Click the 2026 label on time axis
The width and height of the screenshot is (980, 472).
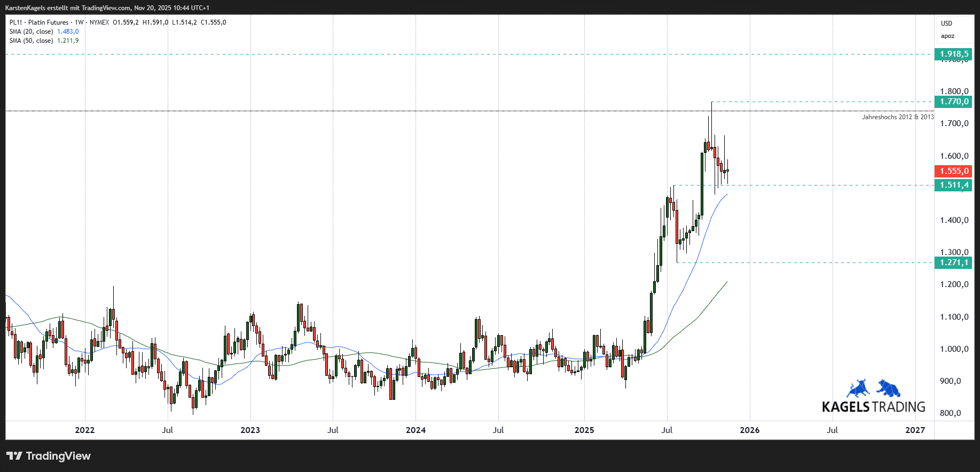pyautogui.click(x=749, y=430)
